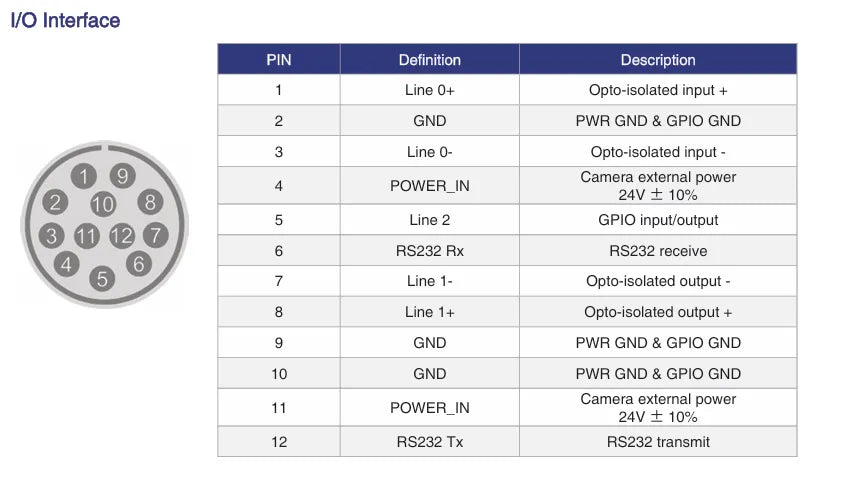Click pin 1 on the connector diagram
The image size is (845, 483).
tap(85, 176)
